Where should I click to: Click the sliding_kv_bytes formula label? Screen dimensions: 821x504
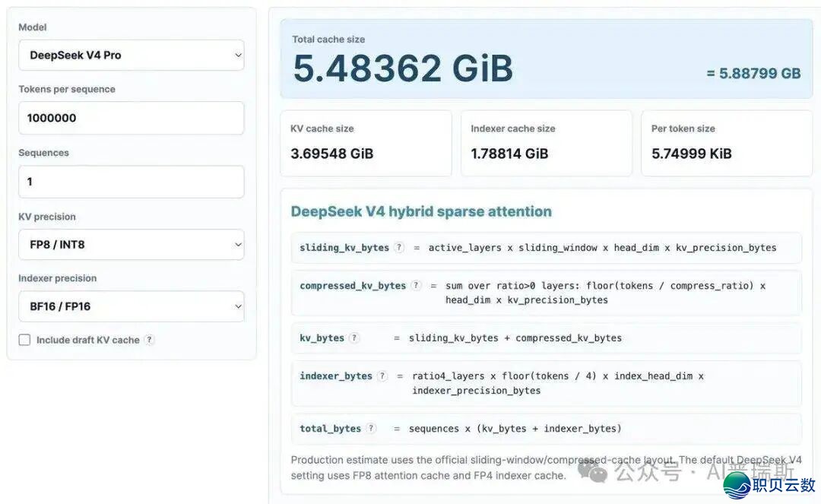tap(344, 248)
